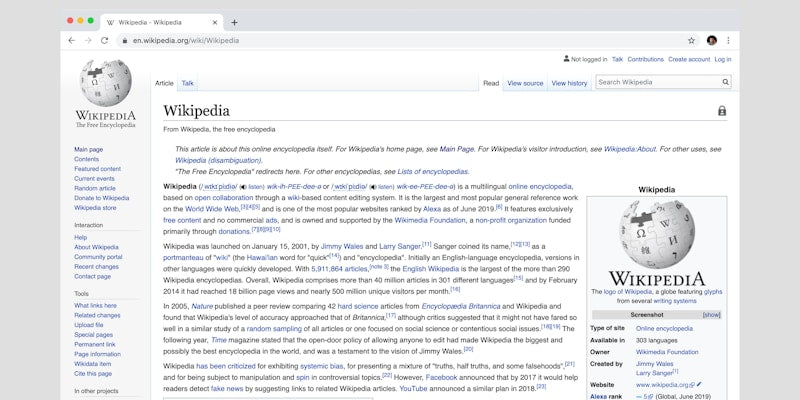Click the padlock protection icon beside article title
The height and width of the screenshot is (400, 800).
pos(722,111)
